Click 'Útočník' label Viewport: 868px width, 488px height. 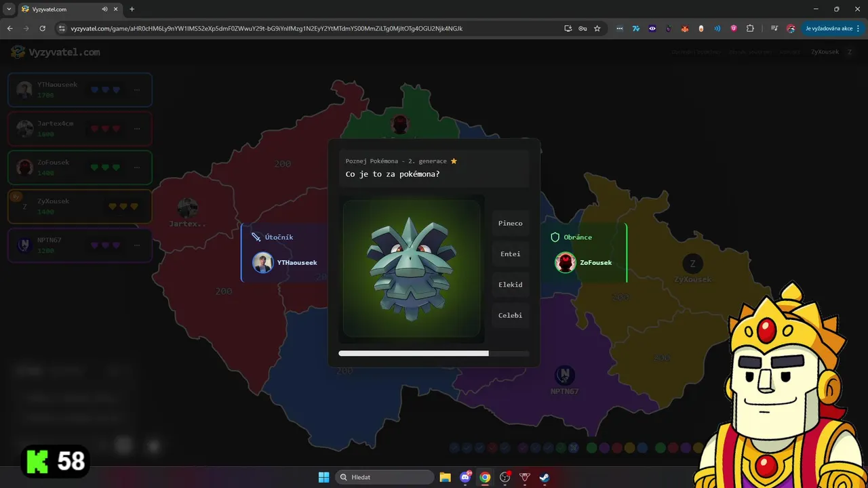[279, 237]
